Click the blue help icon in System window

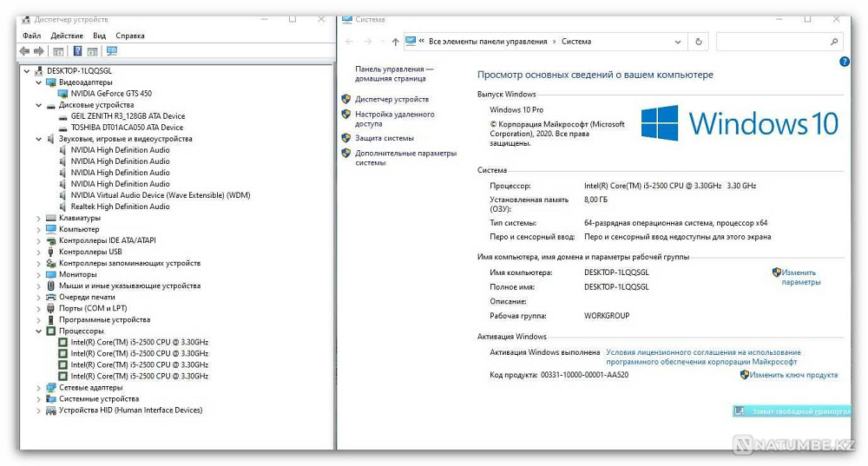pyautogui.click(x=845, y=62)
